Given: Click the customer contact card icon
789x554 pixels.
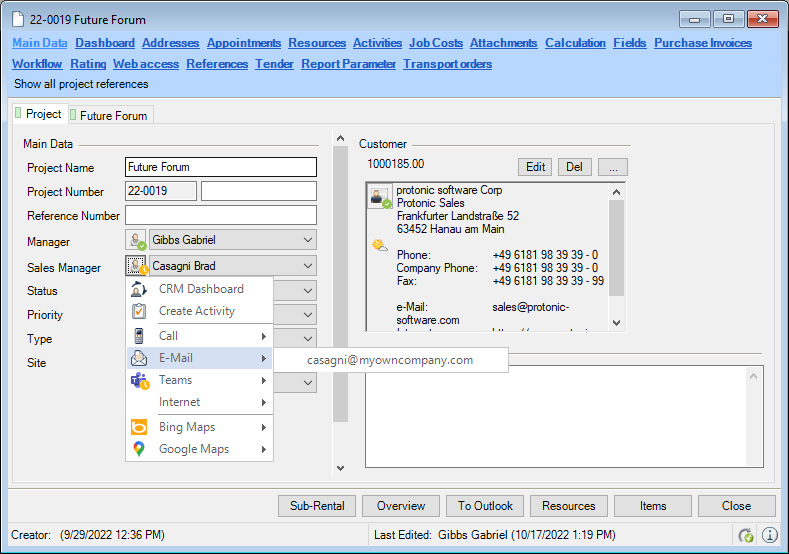Looking at the screenshot, I should coord(379,198).
